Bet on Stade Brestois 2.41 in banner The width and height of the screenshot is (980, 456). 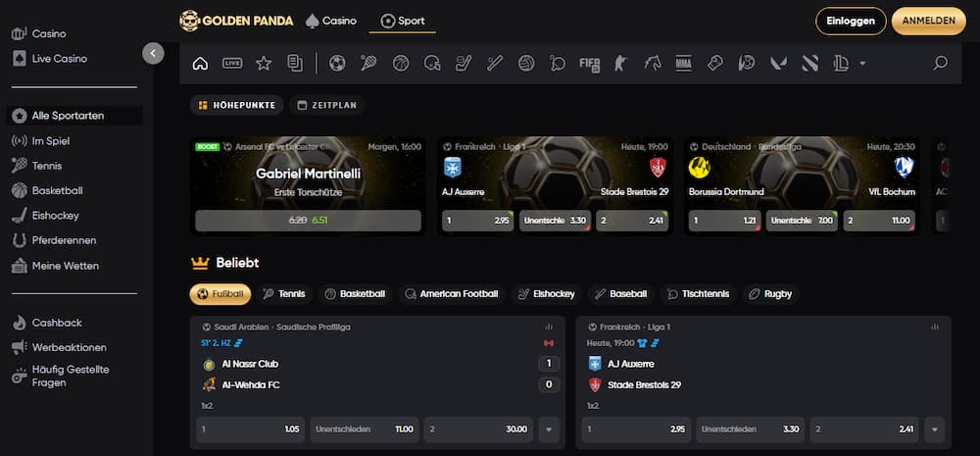click(x=632, y=221)
